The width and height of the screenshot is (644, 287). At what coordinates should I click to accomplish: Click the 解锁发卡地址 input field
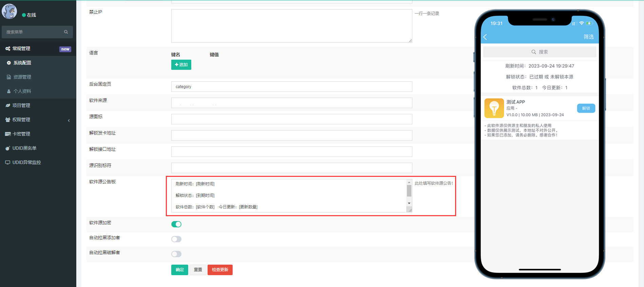coord(292,136)
